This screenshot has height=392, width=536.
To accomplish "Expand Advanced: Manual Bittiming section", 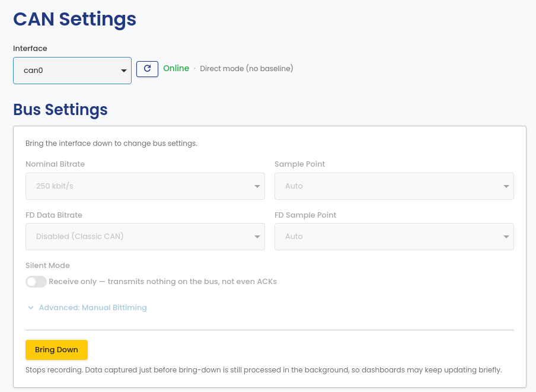I will pyautogui.click(x=87, y=308).
